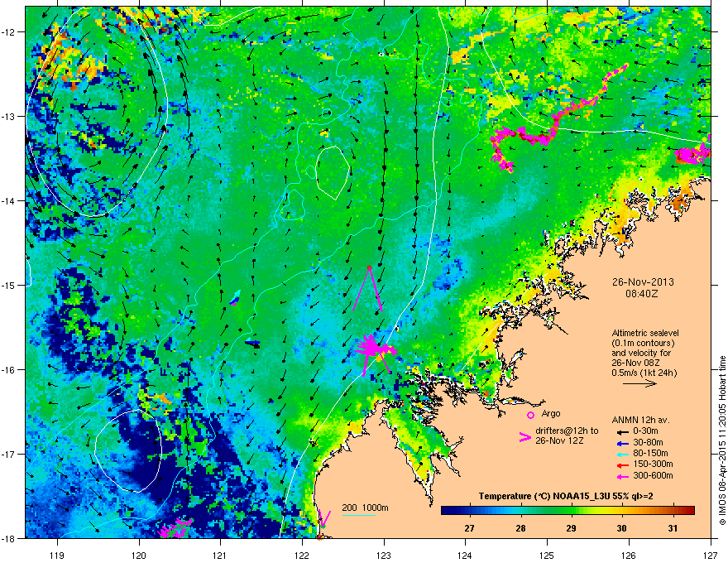This screenshot has width=728, height=563.
Task: Click the small closed white contour near 122.4°E, -13.5
Action: [333, 173]
